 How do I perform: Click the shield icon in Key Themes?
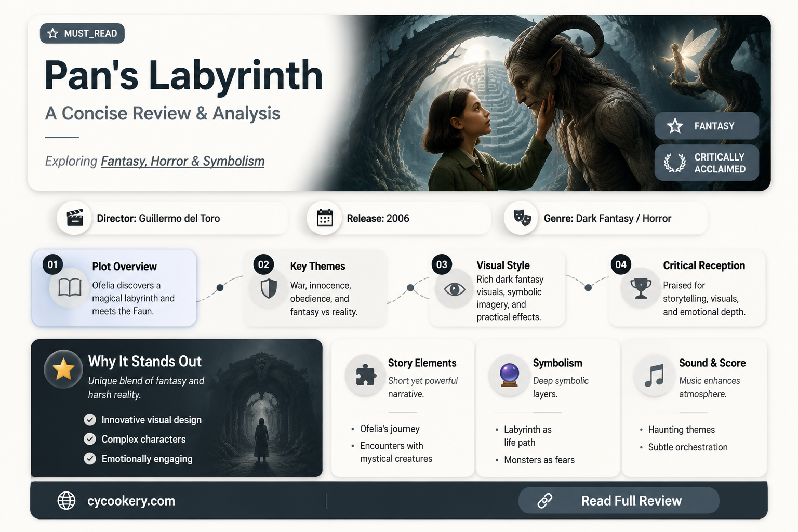[x=269, y=288]
